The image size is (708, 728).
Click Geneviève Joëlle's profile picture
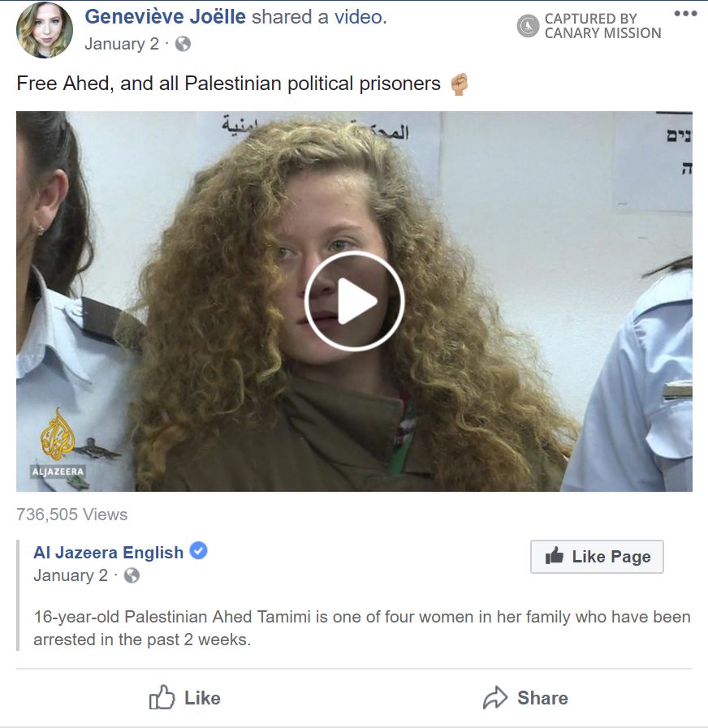(45, 30)
